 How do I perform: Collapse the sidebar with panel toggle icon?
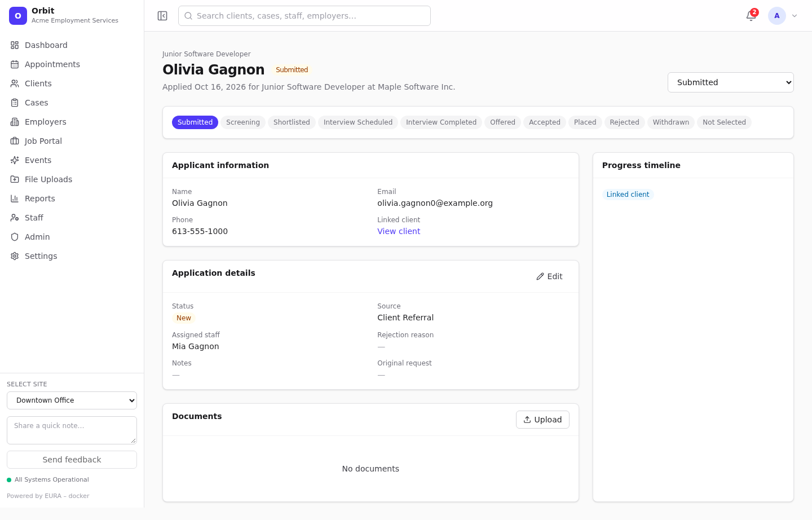(x=162, y=16)
